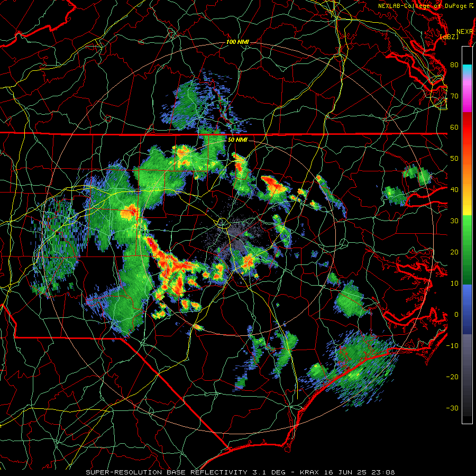The width and height of the screenshot is (476, 476).
Task: Click the 80 dBZ value on the legend
Action: (454, 65)
